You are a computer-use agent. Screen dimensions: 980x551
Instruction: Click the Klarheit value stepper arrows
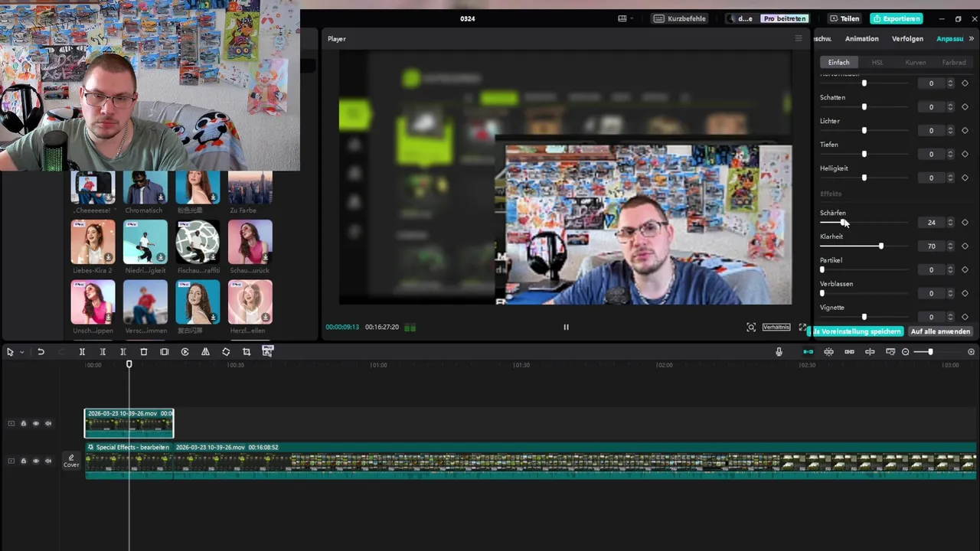tap(950, 246)
